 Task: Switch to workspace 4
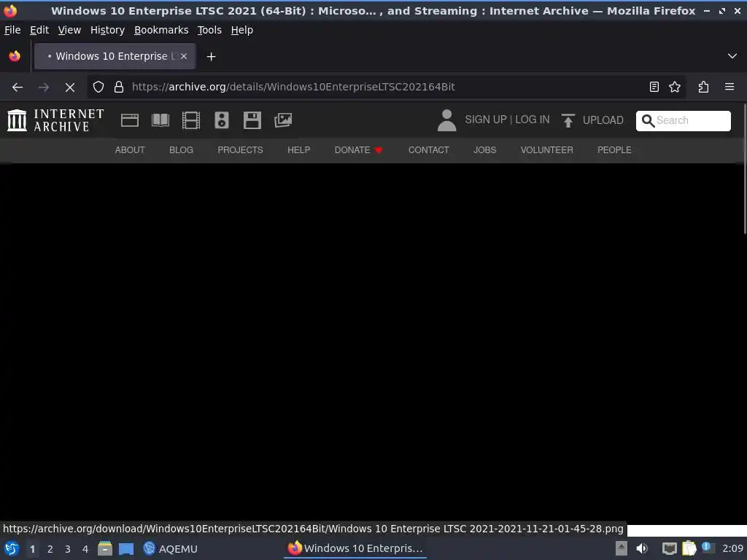pyautogui.click(x=85, y=549)
